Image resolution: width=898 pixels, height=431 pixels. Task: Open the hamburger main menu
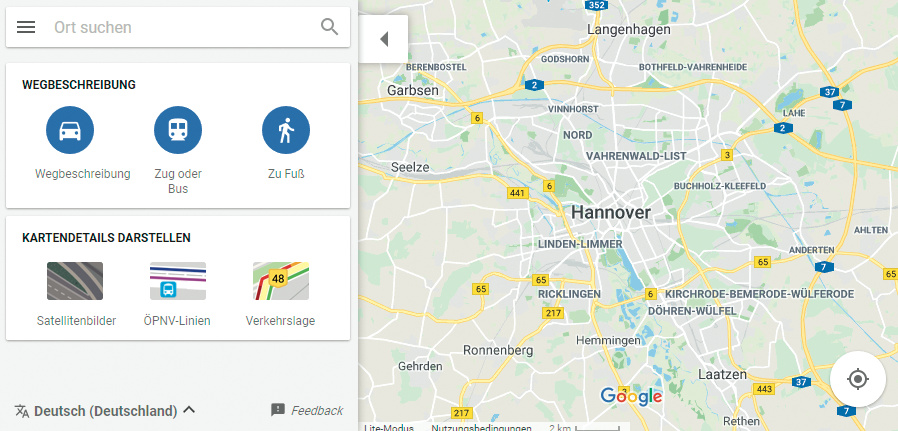(x=26, y=27)
